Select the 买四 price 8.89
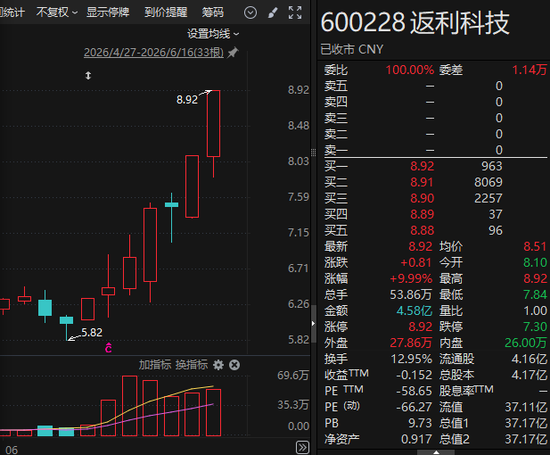 point(422,214)
